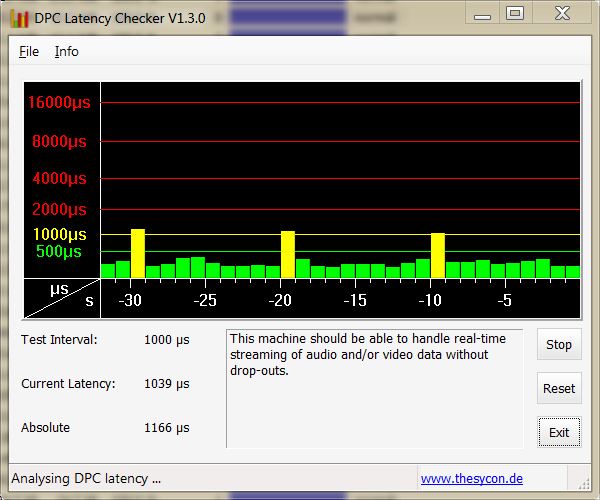600x500 pixels.
Task: Click the yellow latency bar at -30 s
Action: 138,253
